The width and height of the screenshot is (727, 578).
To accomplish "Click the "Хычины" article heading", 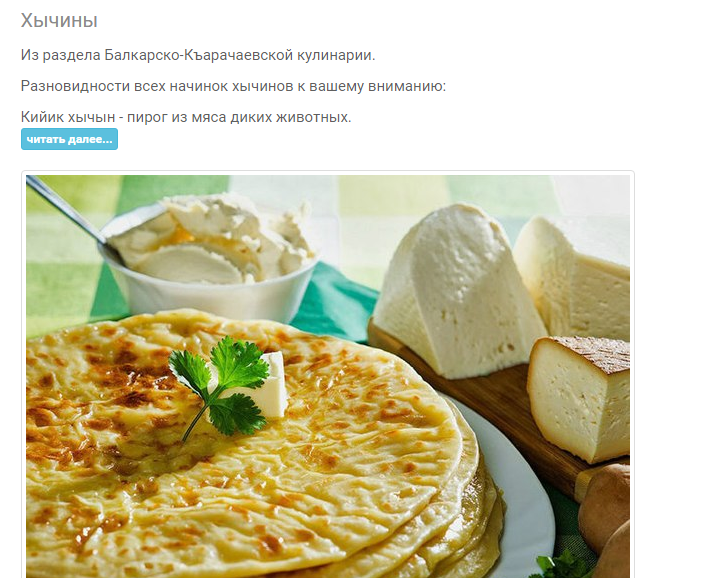I will click(59, 21).
